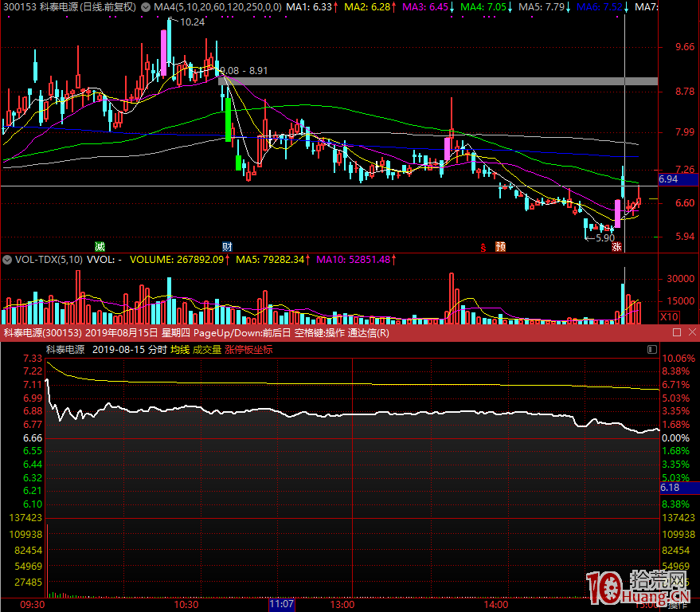Click the 2019-08-15 分时 date label
Viewport: 700px width, 612px height.
130,350
